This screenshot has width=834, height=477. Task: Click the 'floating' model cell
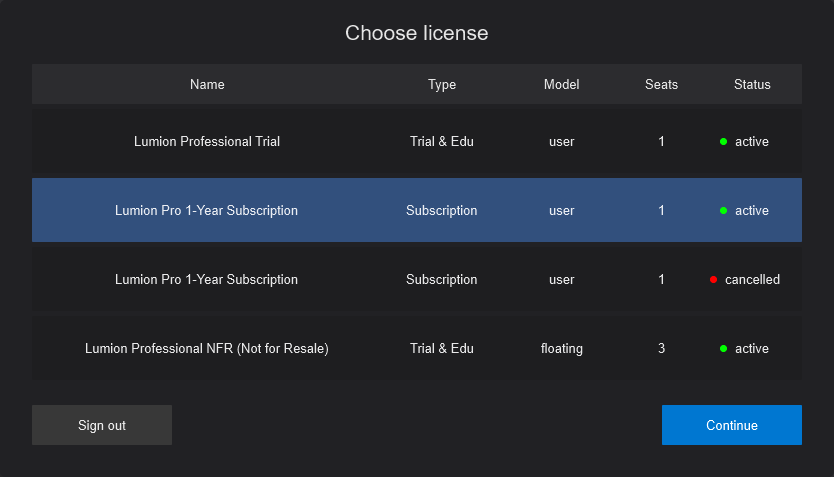pyautogui.click(x=561, y=349)
